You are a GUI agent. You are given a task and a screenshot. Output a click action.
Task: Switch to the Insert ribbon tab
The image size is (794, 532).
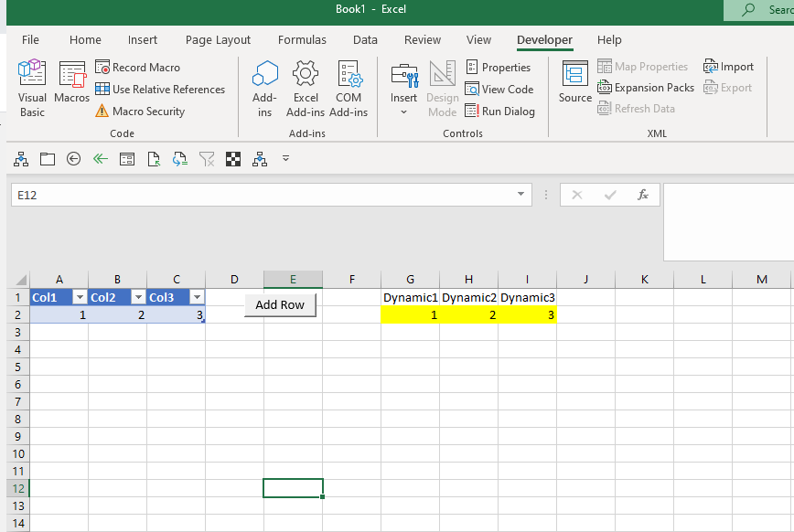pos(143,39)
